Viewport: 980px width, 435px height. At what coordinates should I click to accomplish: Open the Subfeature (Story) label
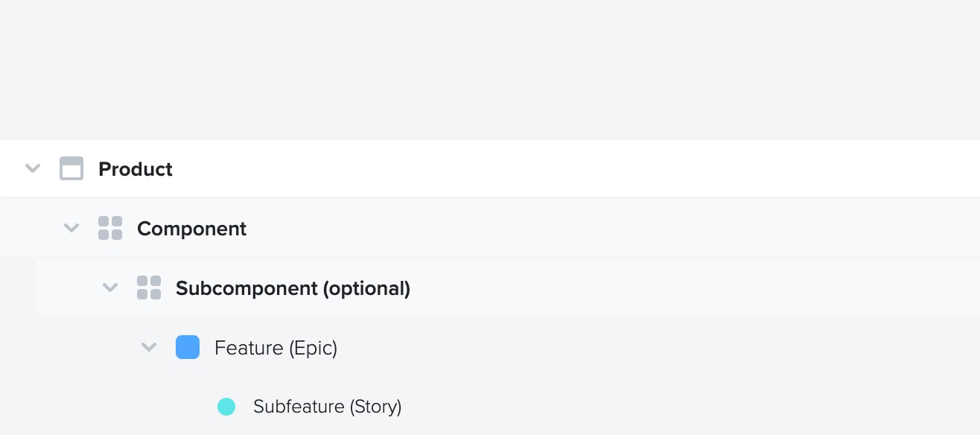click(327, 407)
